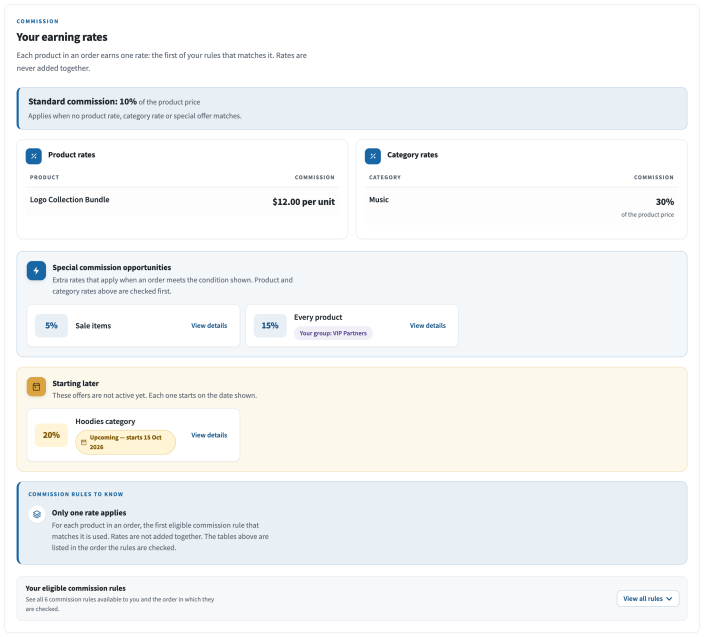
Task: Click the small calendar icon in Upcoming badge
Action: tap(84, 442)
